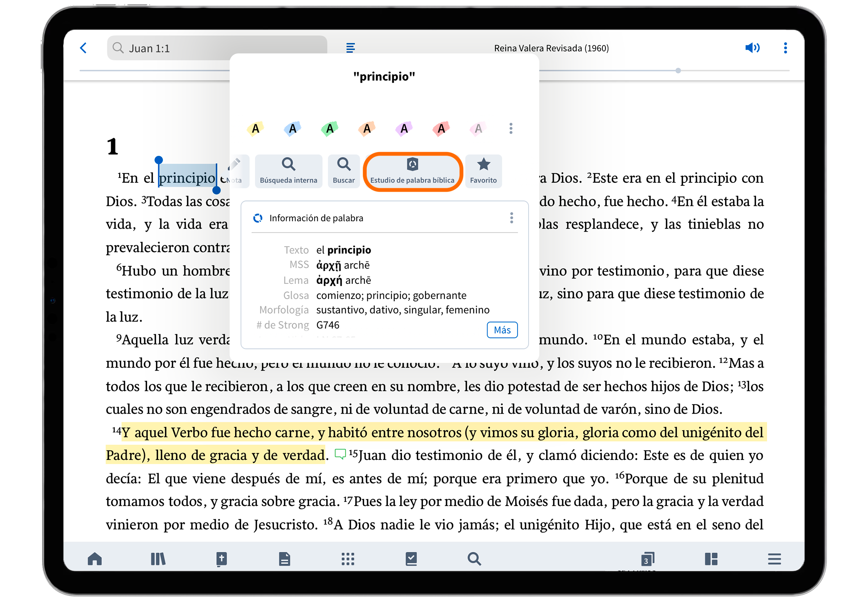This screenshot has width=868, height=603.
Task: Tap the popup title "principio"
Action: coord(384,77)
